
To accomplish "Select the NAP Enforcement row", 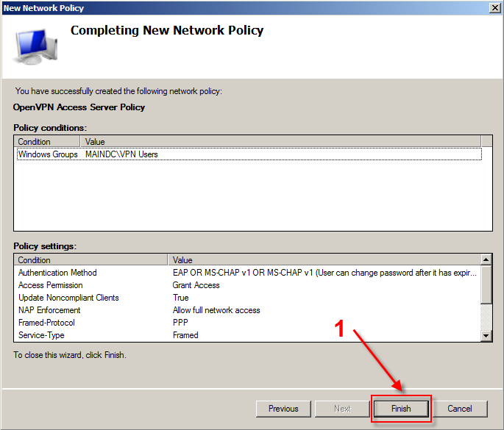I will pyautogui.click(x=247, y=310).
